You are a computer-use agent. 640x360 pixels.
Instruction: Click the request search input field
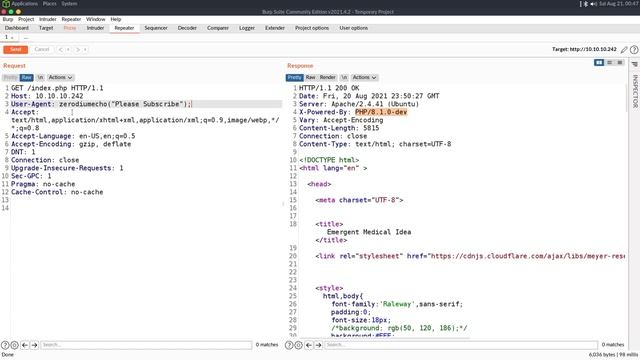pos(146,345)
